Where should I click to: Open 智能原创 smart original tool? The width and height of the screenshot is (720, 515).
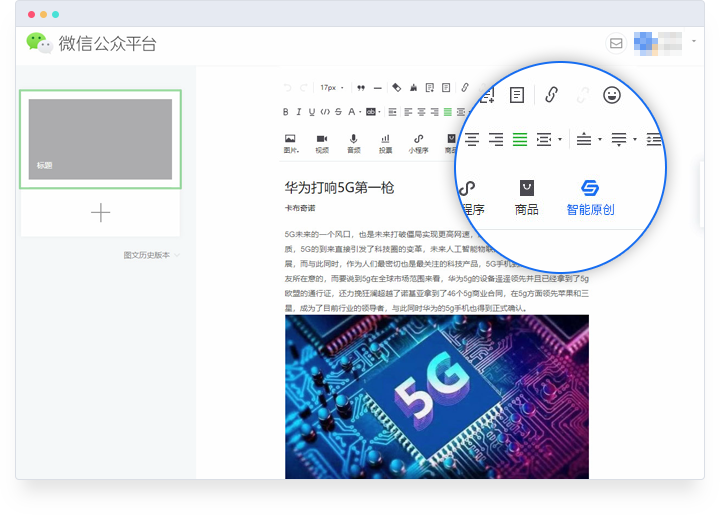(590, 197)
